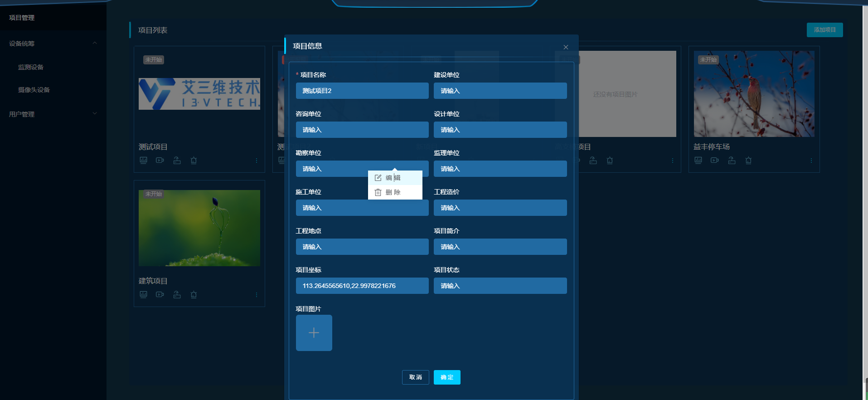Focus the 项目简介 input field
The width and height of the screenshot is (868, 400).
500,247
